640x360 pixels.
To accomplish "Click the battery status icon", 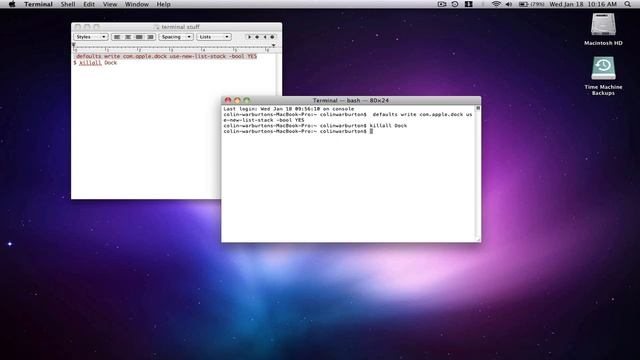I will [x=531, y=4].
